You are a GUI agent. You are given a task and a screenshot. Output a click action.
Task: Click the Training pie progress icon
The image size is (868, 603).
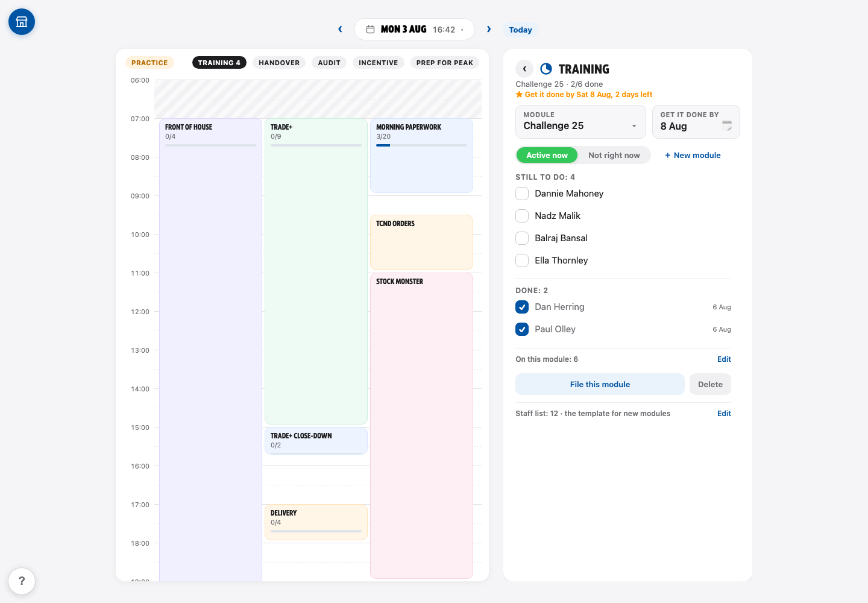click(x=546, y=69)
